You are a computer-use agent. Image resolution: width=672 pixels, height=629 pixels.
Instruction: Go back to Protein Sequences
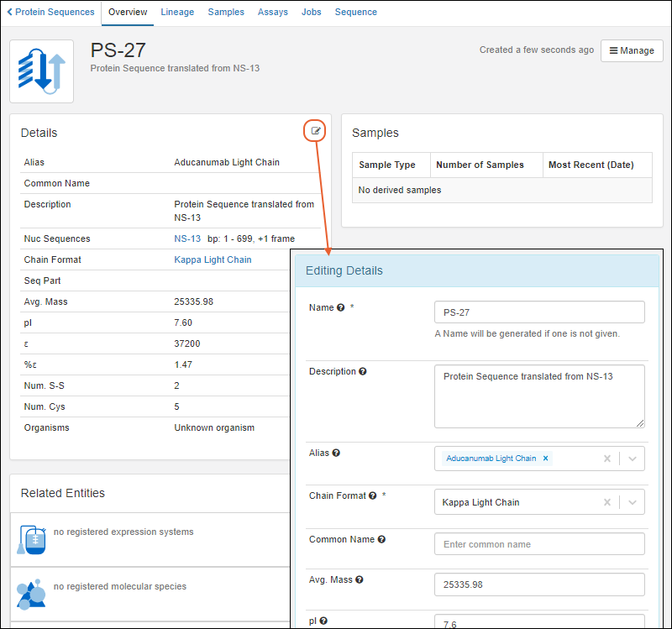[x=50, y=13]
